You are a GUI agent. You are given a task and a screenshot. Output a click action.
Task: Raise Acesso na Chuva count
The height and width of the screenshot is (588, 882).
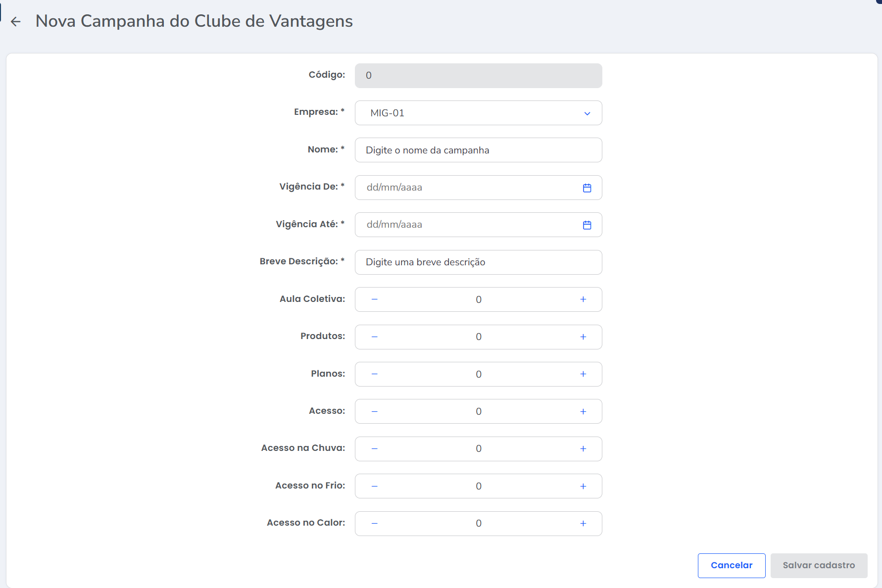pos(583,449)
